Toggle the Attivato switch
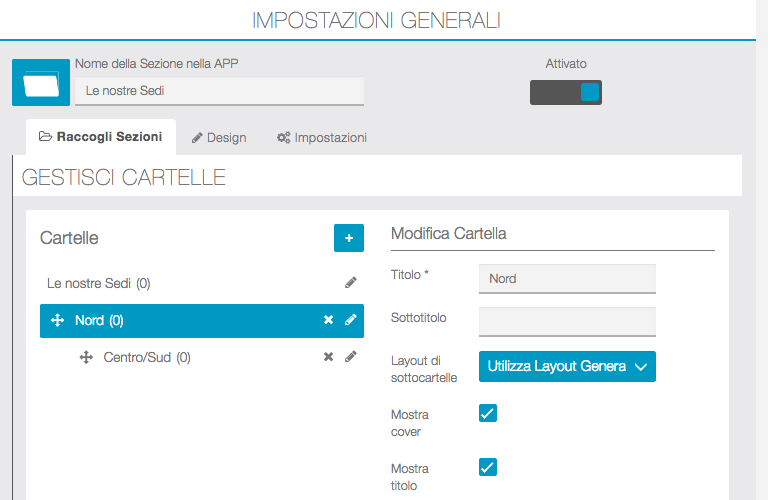The height and width of the screenshot is (500, 768). (566, 93)
